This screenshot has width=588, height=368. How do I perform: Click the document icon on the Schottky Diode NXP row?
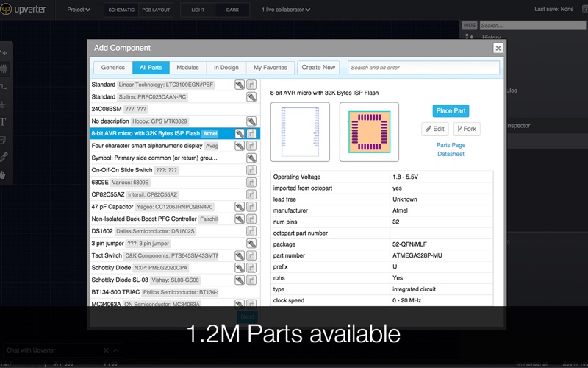point(251,268)
